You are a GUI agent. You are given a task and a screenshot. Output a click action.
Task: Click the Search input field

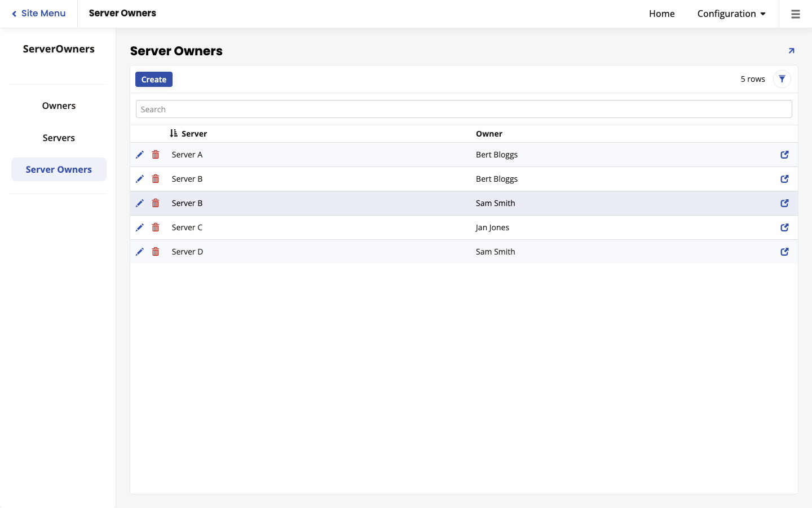click(x=464, y=108)
